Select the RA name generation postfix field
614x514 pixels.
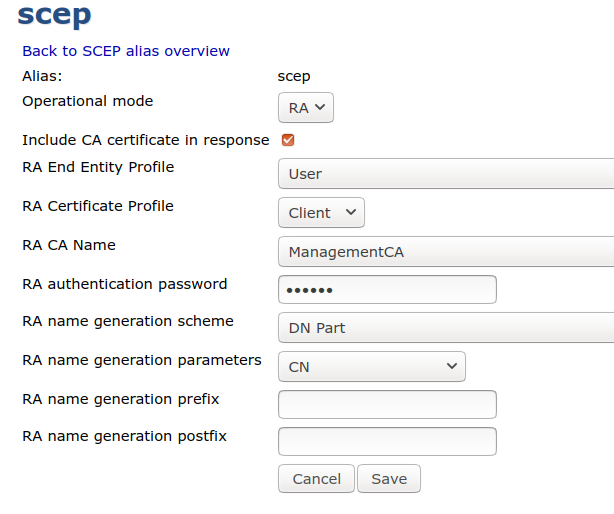[387, 441]
